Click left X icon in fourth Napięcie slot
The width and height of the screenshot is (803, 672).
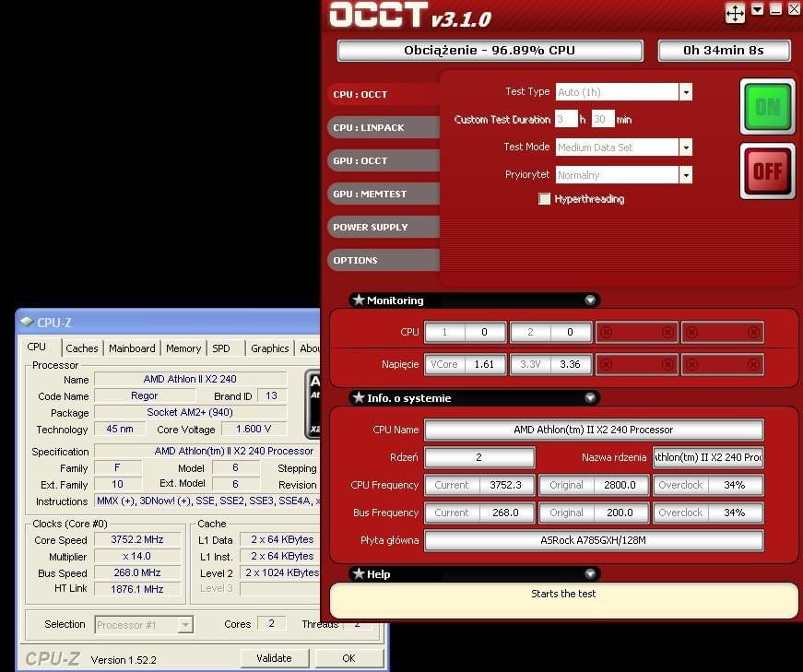point(691,365)
